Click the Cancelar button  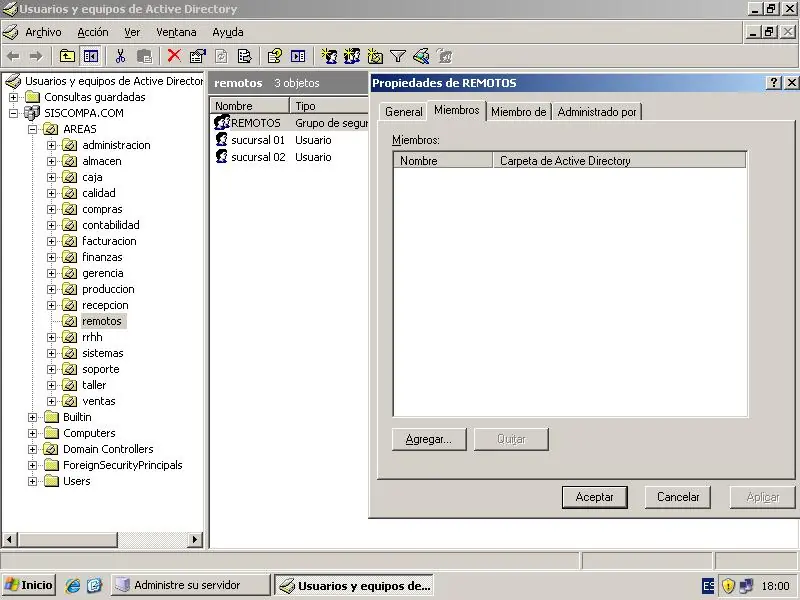click(x=678, y=497)
